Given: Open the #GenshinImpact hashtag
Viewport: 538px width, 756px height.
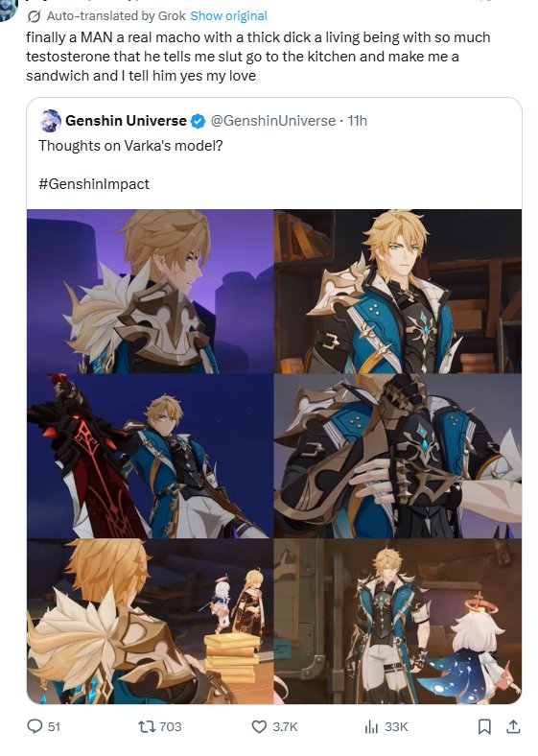Looking at the screenshot, I should tap(94, 183).
